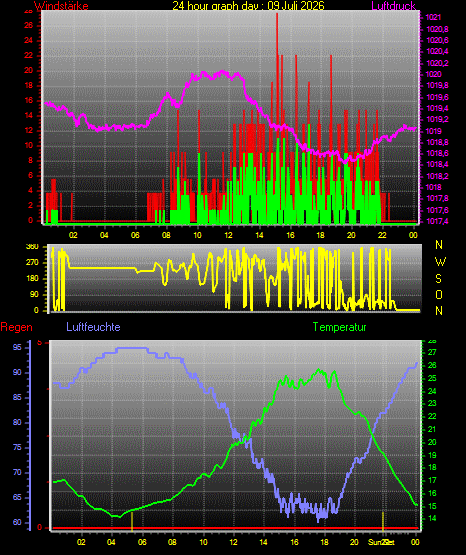Click the 360 degree tick on direction axis
The image size is (466, 555).
(33, 247)
